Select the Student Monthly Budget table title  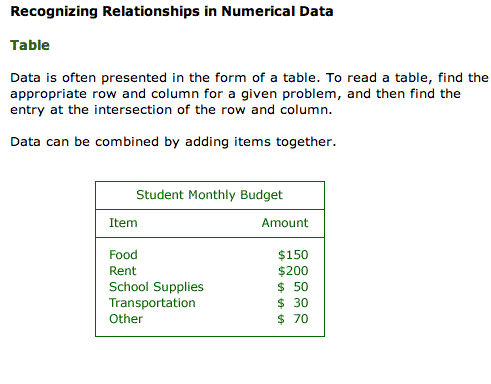pyautogui.click(x=209, y=195)
